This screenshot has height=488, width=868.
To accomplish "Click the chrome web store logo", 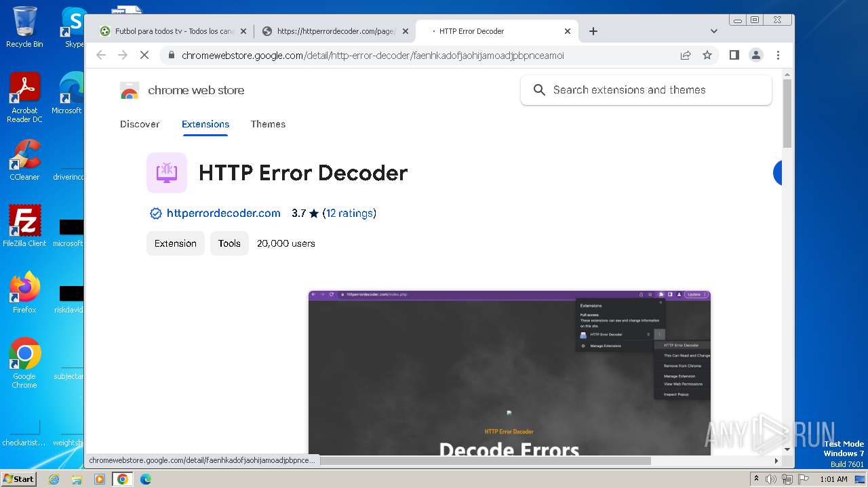I will (182, 90).
